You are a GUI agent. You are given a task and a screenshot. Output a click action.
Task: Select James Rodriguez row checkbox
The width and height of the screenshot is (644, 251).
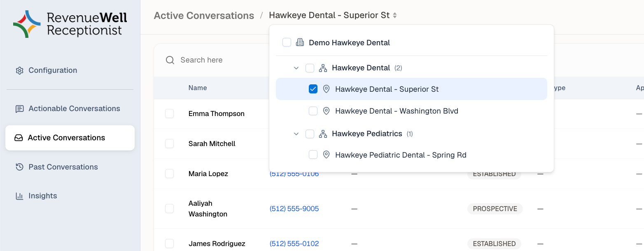point(169,244)
